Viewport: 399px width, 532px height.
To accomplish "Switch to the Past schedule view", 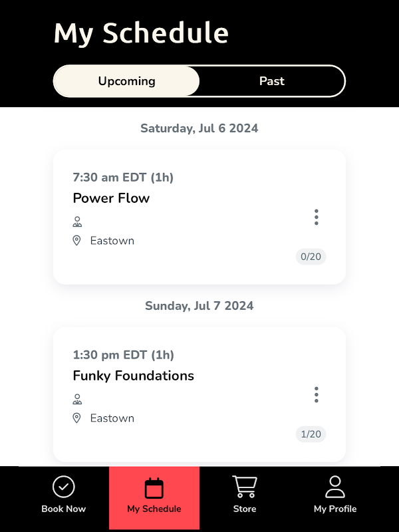I will tap(272, 81).
